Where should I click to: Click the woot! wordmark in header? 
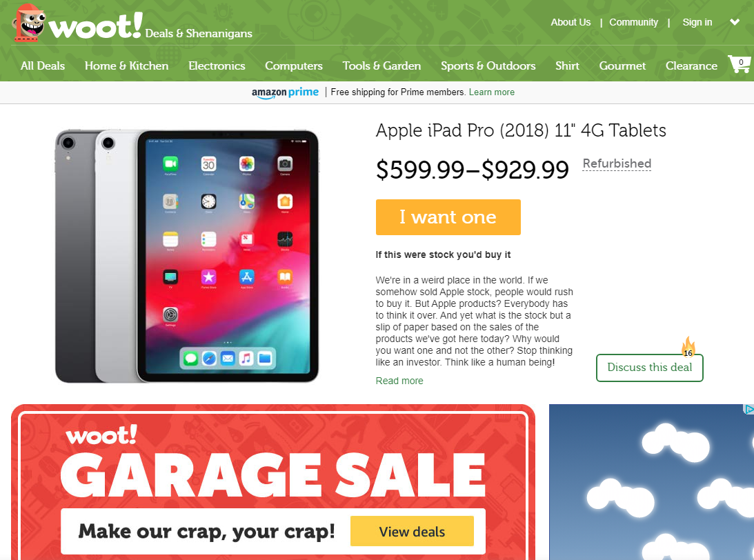click(x=95, y=26)
